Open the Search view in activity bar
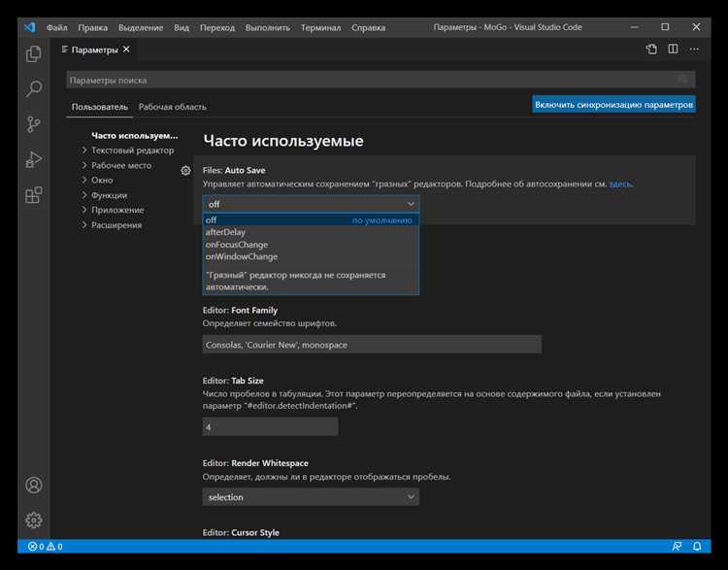Image resolution: width=728 pixels, height=570 pixels. [x=34, y=89]
